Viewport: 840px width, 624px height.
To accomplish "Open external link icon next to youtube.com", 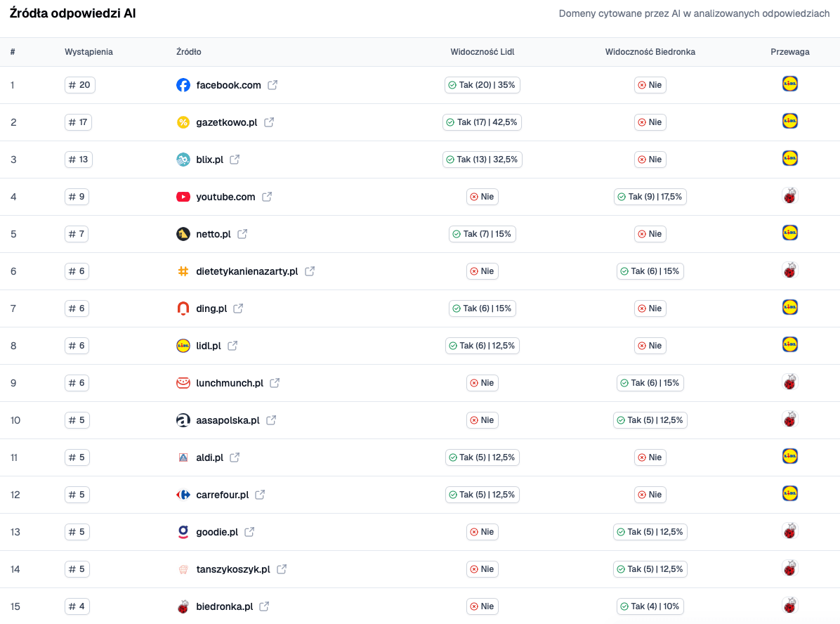I will pos(267,197).
